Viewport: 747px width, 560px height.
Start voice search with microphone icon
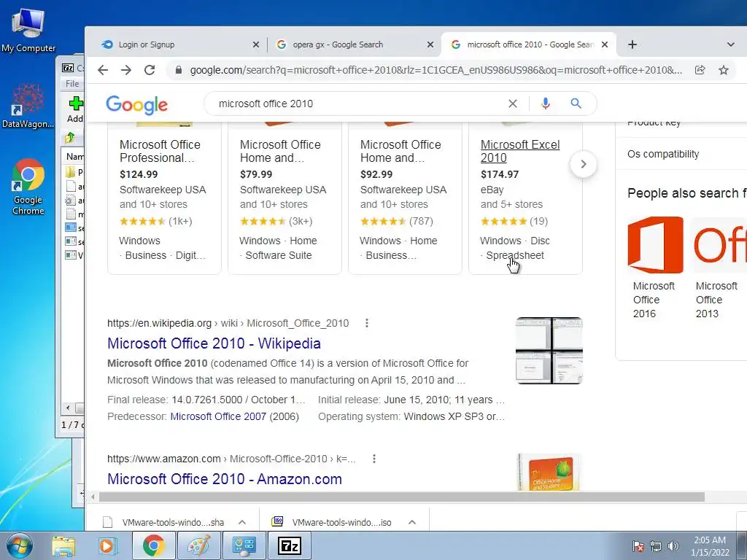tap(546, 104)
